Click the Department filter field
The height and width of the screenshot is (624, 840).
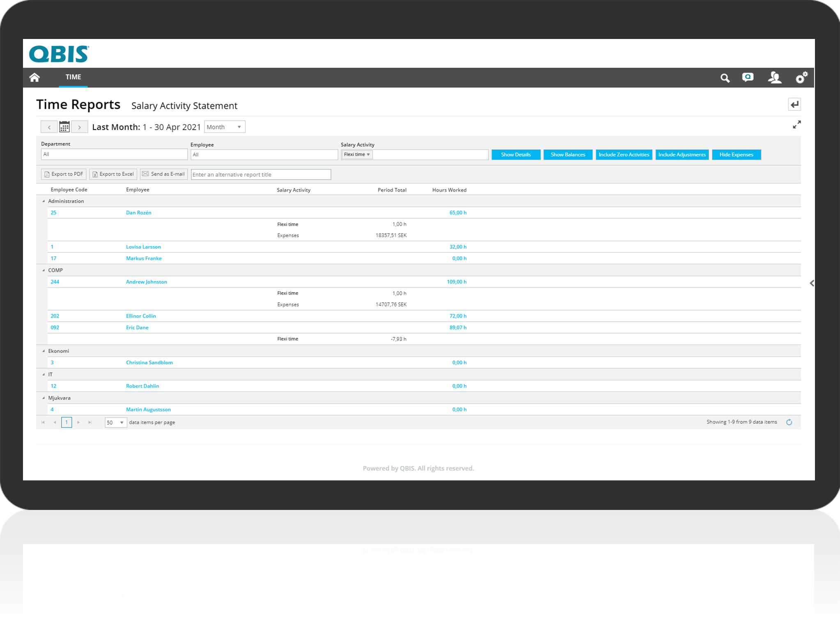[114, 154]
